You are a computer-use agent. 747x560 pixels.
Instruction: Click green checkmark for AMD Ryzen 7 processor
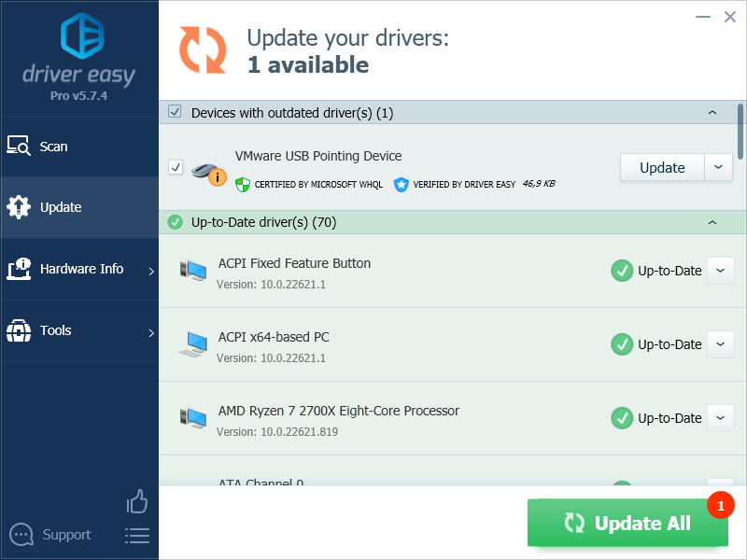tap(622, 418)
